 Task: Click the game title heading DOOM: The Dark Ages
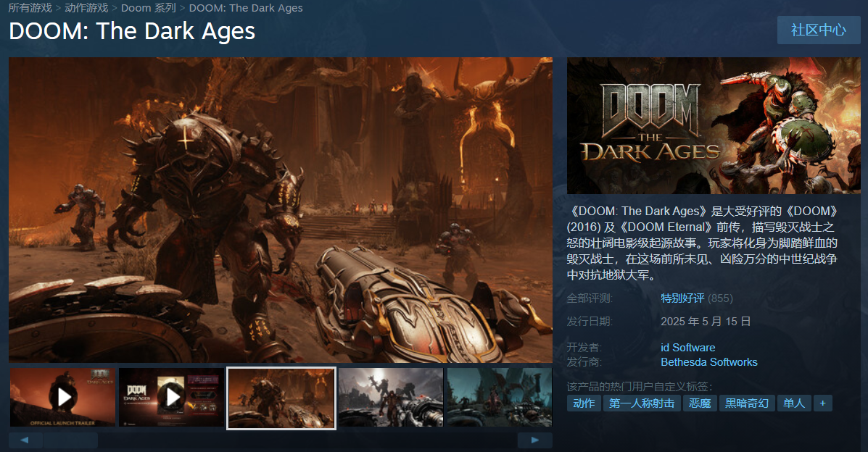coord(132,31)
